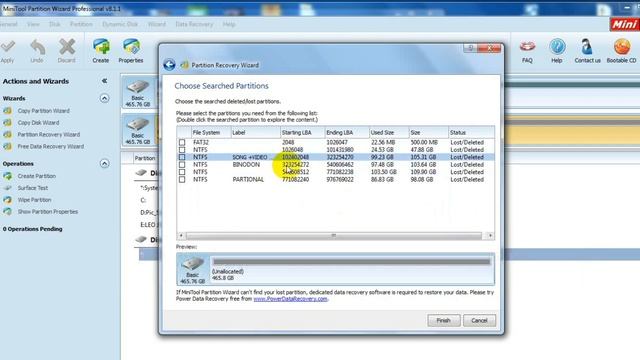The image size is (640, 360).
Task: Click the Finish button
Action: [x=444, y=320]
